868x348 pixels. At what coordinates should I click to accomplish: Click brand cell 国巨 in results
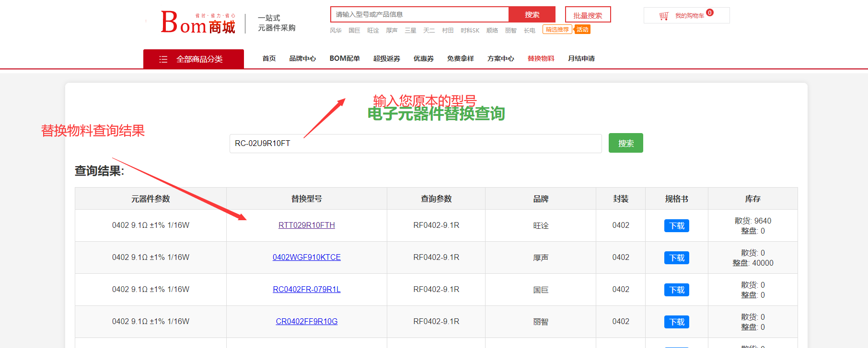coord(541,290)
